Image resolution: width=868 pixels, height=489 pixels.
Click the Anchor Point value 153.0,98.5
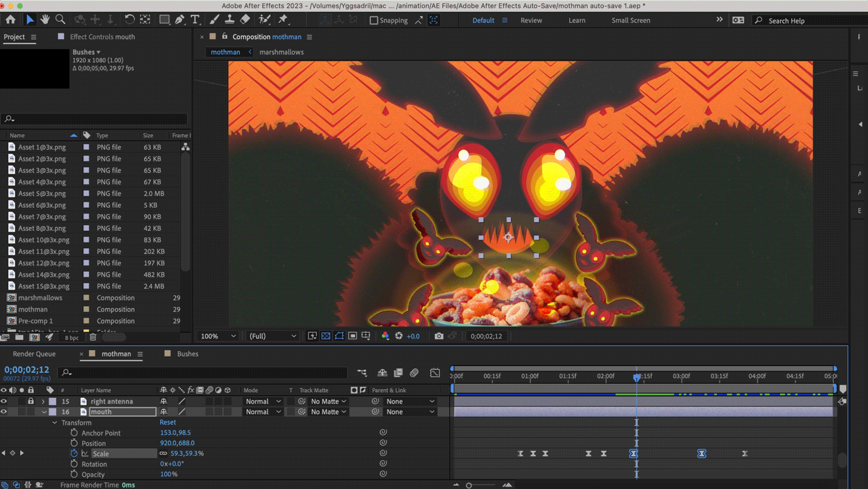(175, 433)
